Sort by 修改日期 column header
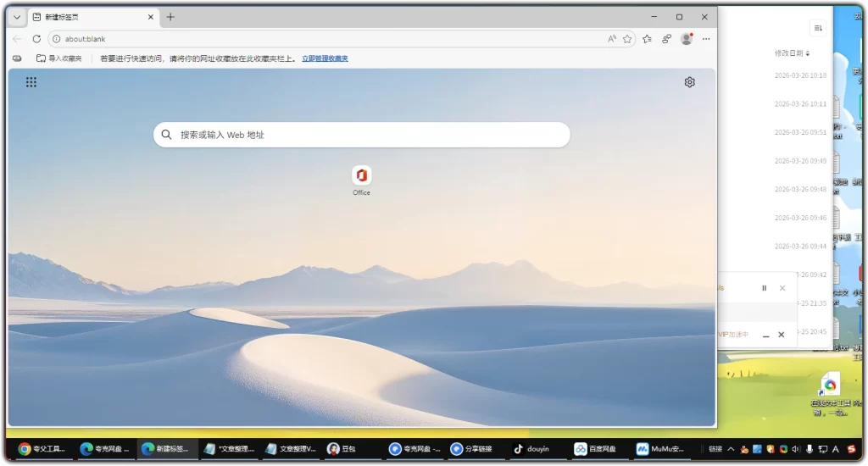868x466 pixels. coord(792,53)
